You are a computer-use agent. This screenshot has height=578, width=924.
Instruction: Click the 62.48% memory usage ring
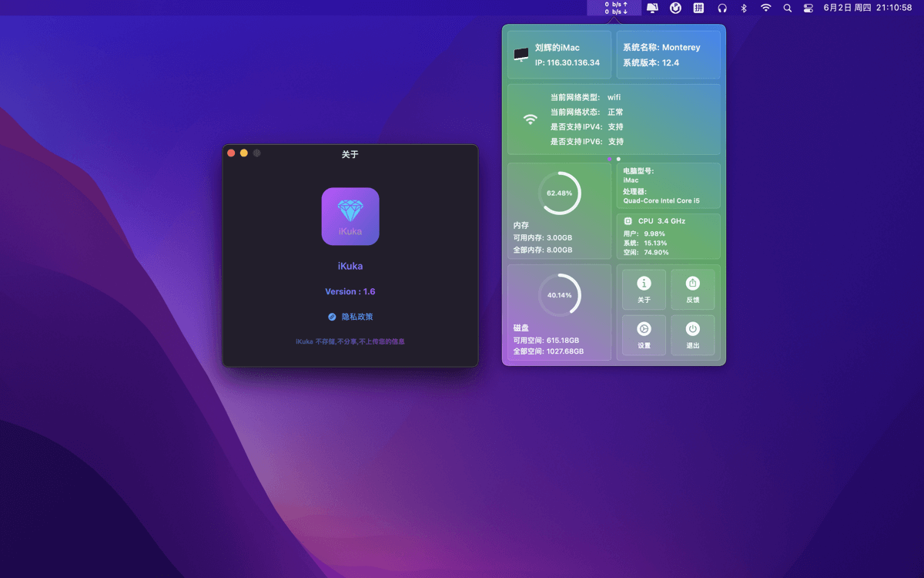point(559,193)
